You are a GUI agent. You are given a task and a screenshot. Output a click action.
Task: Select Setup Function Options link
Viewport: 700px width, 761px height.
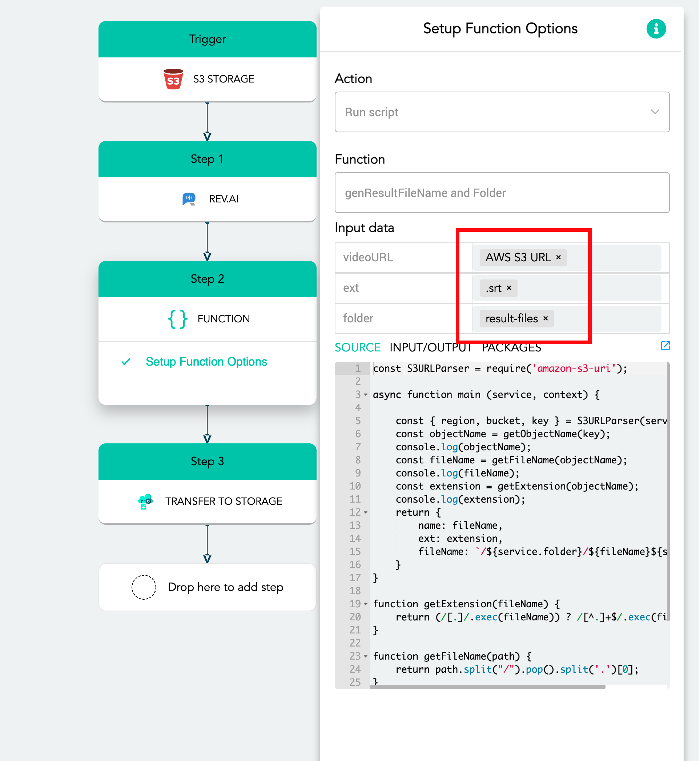[x=206, y=362]
